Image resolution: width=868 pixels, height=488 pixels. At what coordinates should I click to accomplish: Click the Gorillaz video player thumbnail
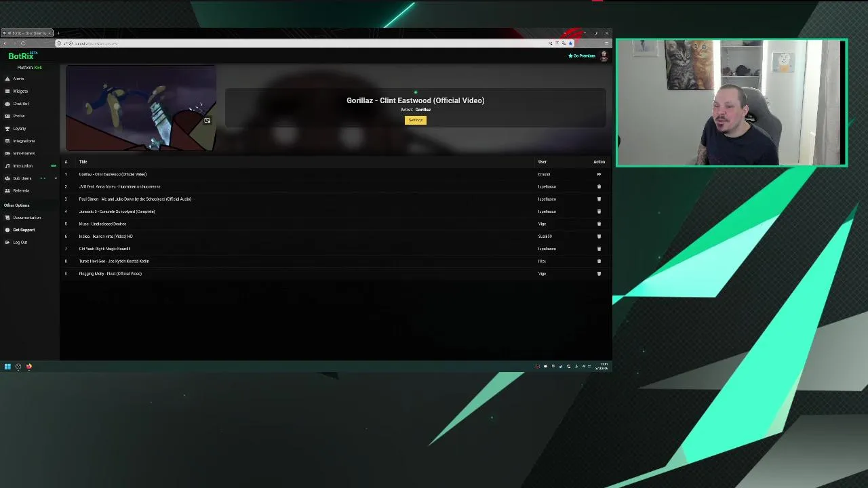(x=141, y=108)
